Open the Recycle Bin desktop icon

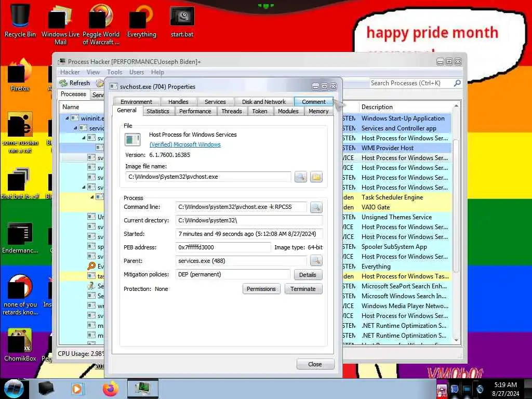click(x=20, y=20)
